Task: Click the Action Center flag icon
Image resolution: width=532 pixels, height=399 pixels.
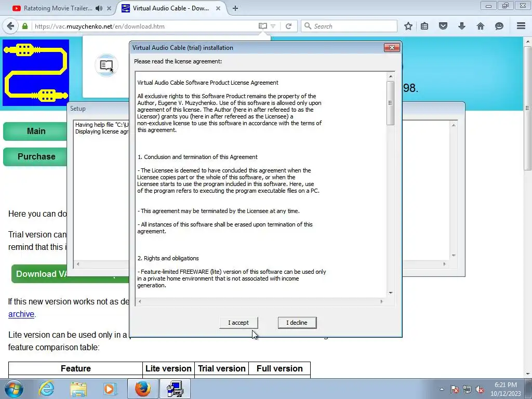Action: point(454,390)
